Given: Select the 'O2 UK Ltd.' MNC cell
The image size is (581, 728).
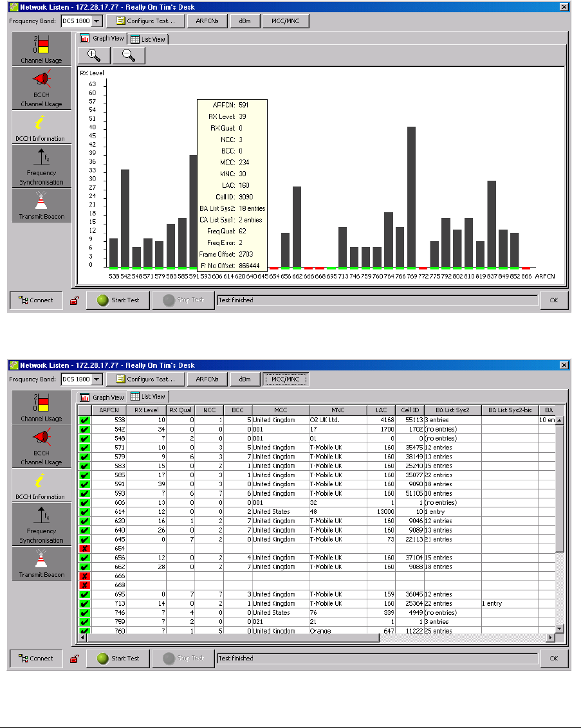Looking at the screenshot, I should click(338, 420).
